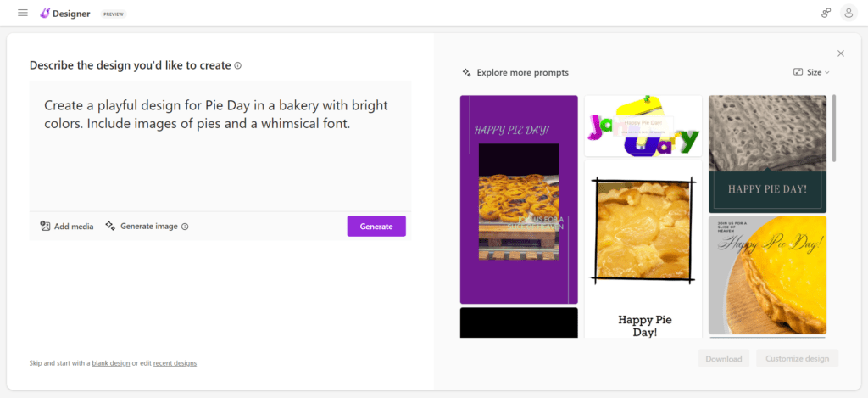Open Explore more prompts
868x398 pixels.
coord(515,73)
